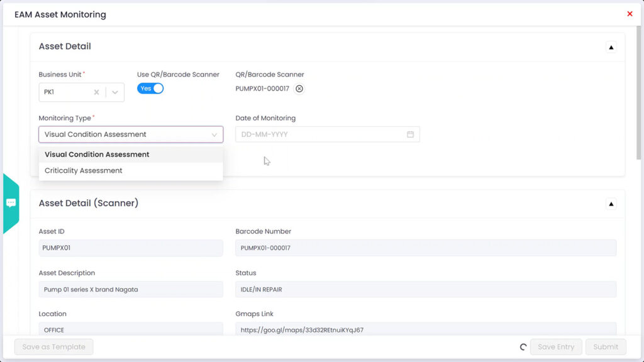The height and width of the screenshot is (362, 644).
Task: Open the teal chat bubble tab on left edge
Action: click(11, 203)
